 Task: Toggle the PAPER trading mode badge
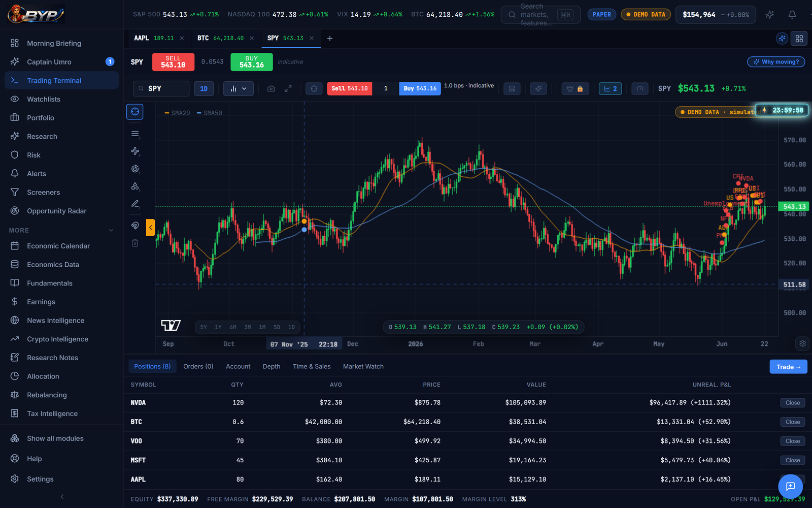[601, 15]
